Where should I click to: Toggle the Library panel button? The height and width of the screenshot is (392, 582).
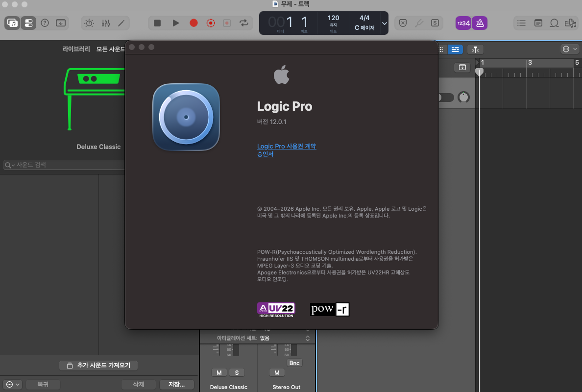click(12, 23)
